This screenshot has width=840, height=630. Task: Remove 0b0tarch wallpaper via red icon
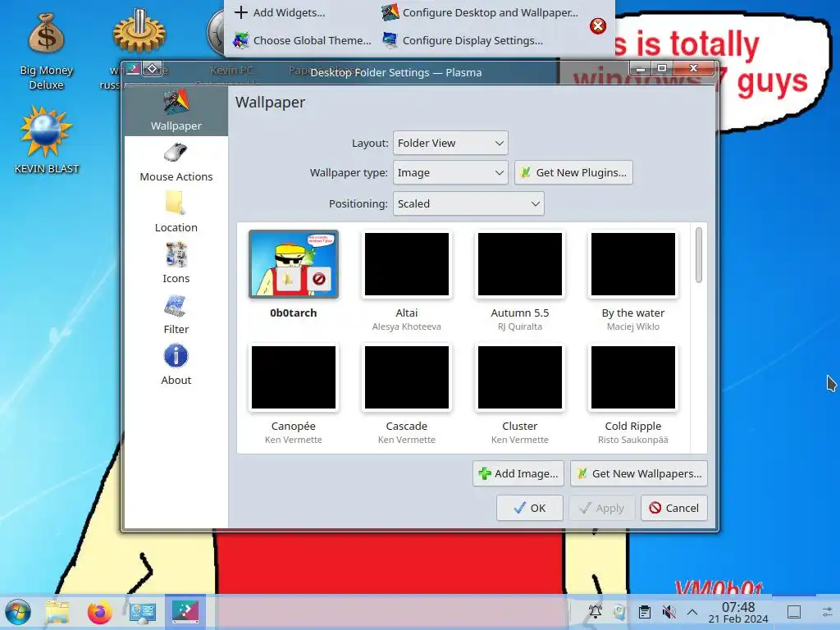[x=319, y=279]
